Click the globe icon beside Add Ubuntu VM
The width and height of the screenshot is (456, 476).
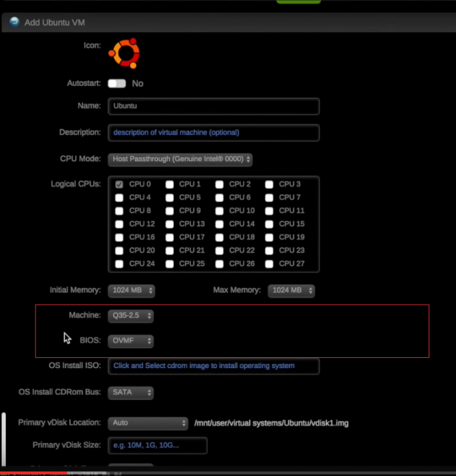click(14, 22)
